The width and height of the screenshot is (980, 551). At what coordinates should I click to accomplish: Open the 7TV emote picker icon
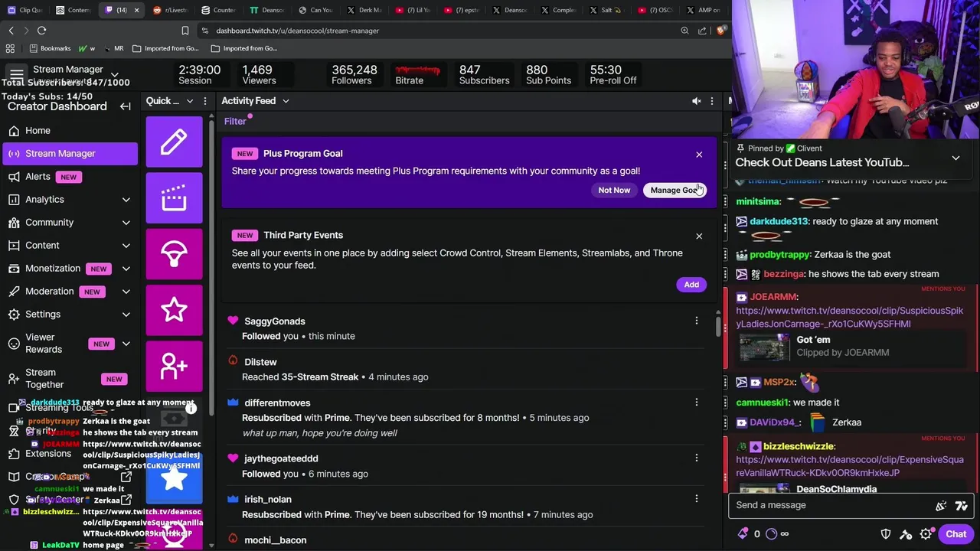962,505
